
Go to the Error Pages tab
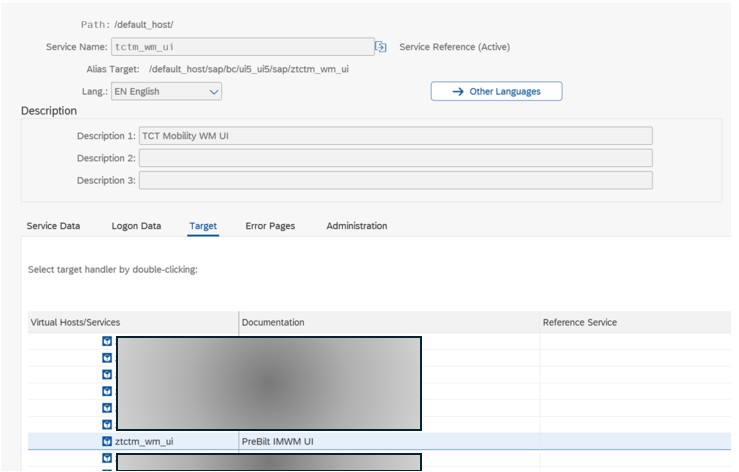pyautogui.click(x=270, y=226)
